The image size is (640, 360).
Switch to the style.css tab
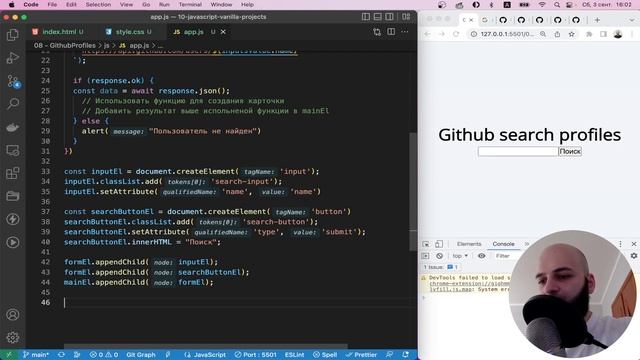[x=129, y=32]
